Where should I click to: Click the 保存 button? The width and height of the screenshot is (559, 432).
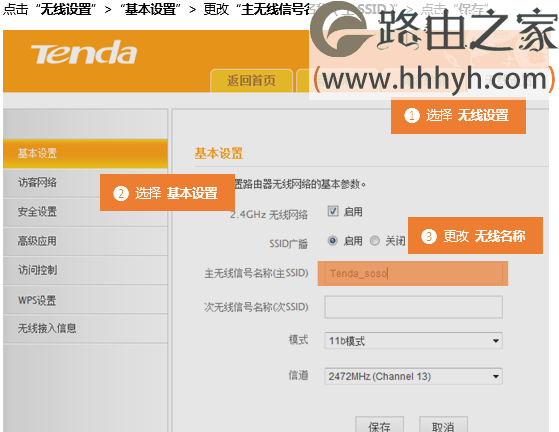(x=379, y=425)
